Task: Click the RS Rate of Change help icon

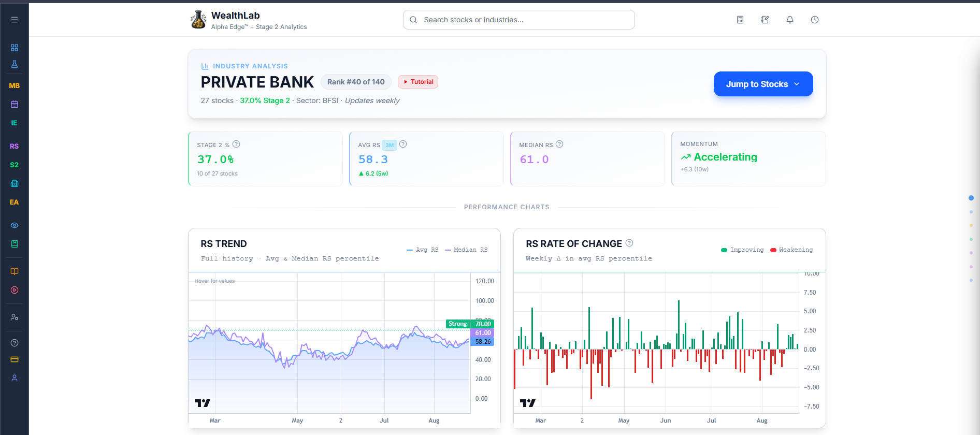Action: click(x=629, y=243)
